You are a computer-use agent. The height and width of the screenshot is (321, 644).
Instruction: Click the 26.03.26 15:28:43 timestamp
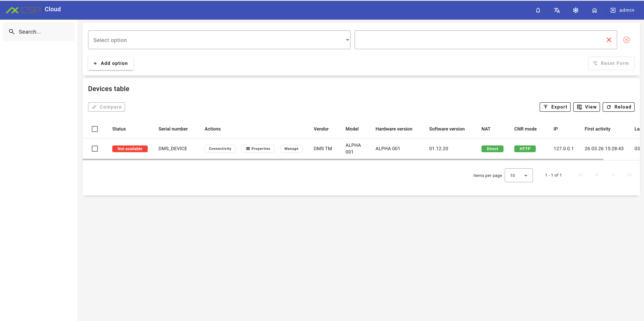click(604, 149)
